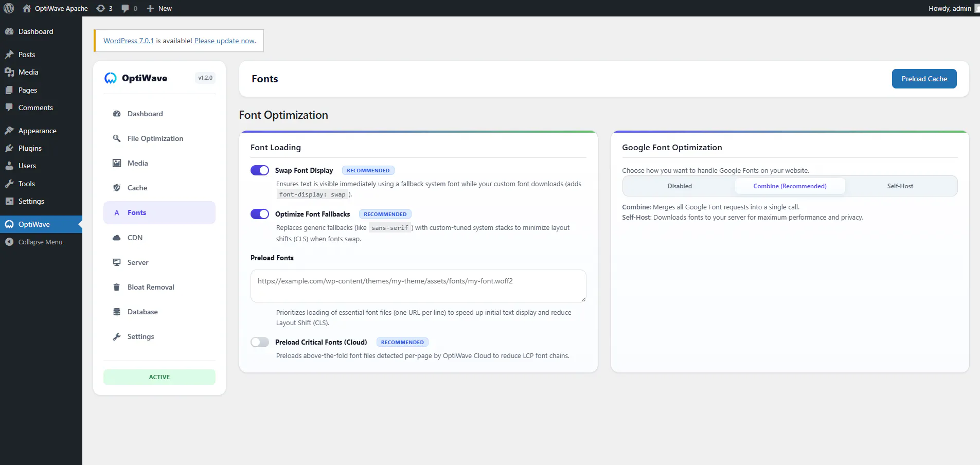Screen dimensions: 980x465
Task: Open Users in the WordPress admin menu
Action: click(41, 166)
